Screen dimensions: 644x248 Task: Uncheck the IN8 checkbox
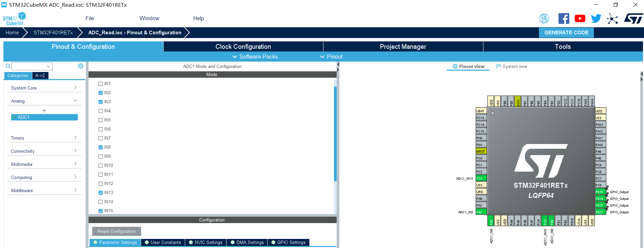(101, 147)
